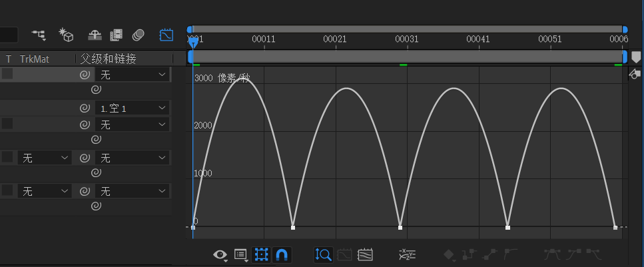This screenshot has width=644, height=267.
Task: Click the first layer's parent pick whip
Action: click(x=85, y=75)
